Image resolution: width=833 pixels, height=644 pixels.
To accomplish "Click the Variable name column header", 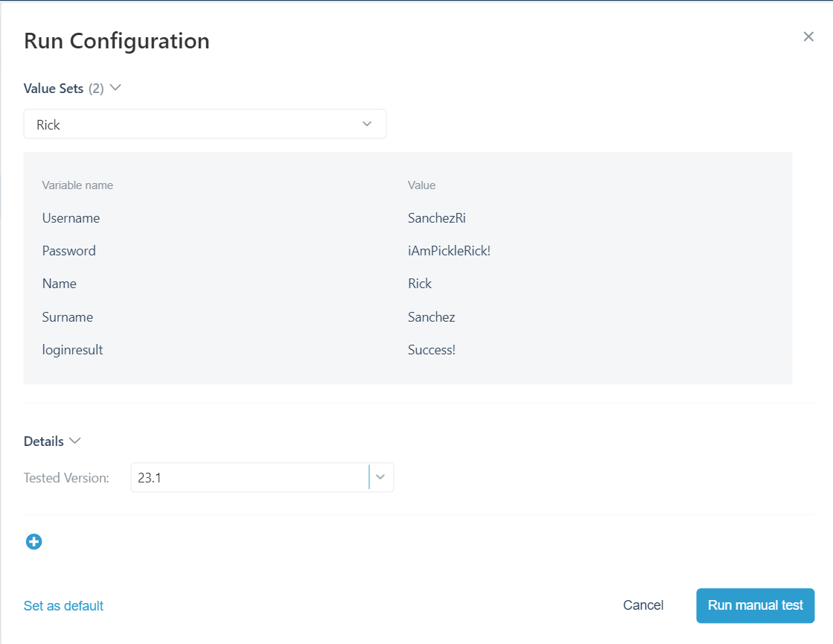I will [77, 185].
